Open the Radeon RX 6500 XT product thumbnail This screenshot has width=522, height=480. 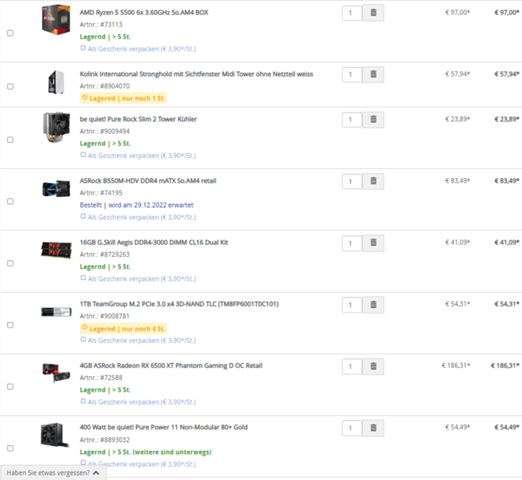click(56, 373)
